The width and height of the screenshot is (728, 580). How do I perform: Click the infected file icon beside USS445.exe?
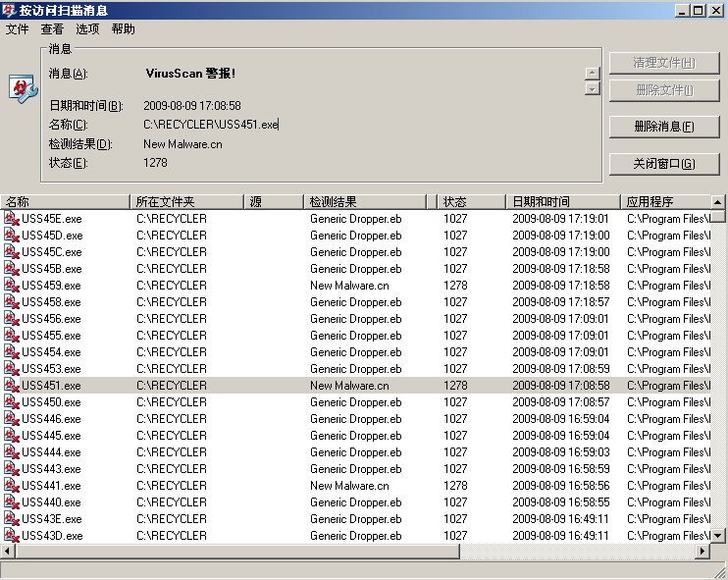pos(11,436)
